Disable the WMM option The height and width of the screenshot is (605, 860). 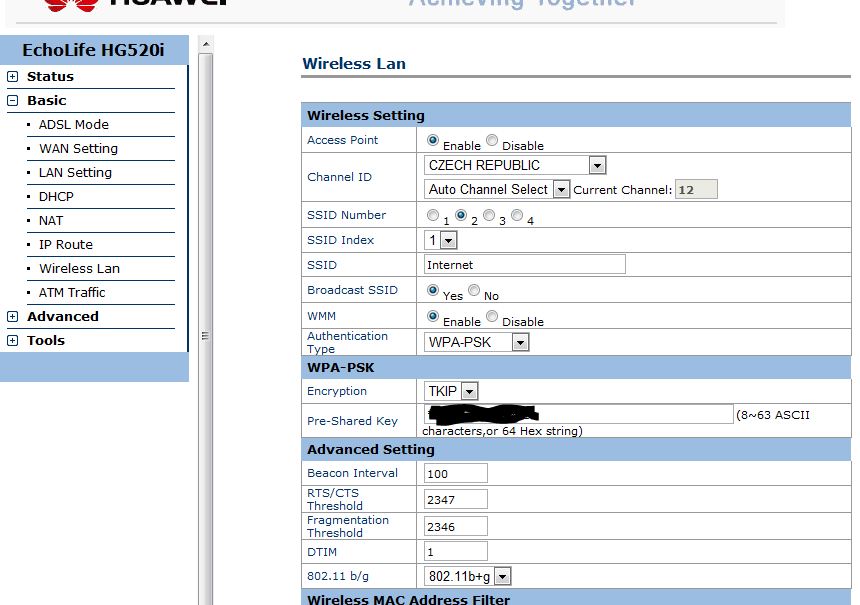click(x=492, y=316)
